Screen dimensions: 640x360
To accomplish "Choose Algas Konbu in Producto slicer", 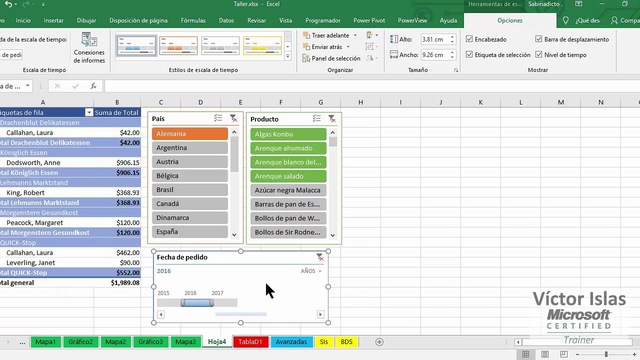I will [288, 134].
